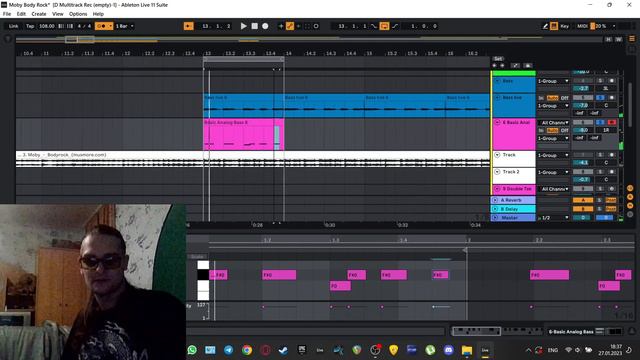
Task: Click the Back to Arrangement list icon
Action: point(631,39)
